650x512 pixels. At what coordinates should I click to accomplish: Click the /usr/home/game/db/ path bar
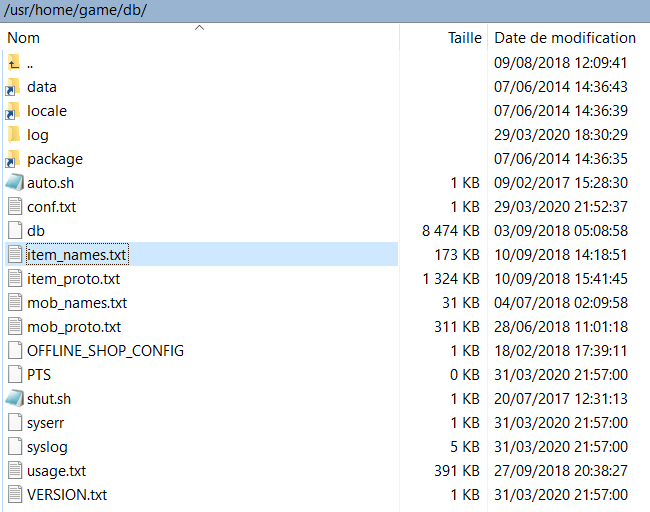(325, 10)
